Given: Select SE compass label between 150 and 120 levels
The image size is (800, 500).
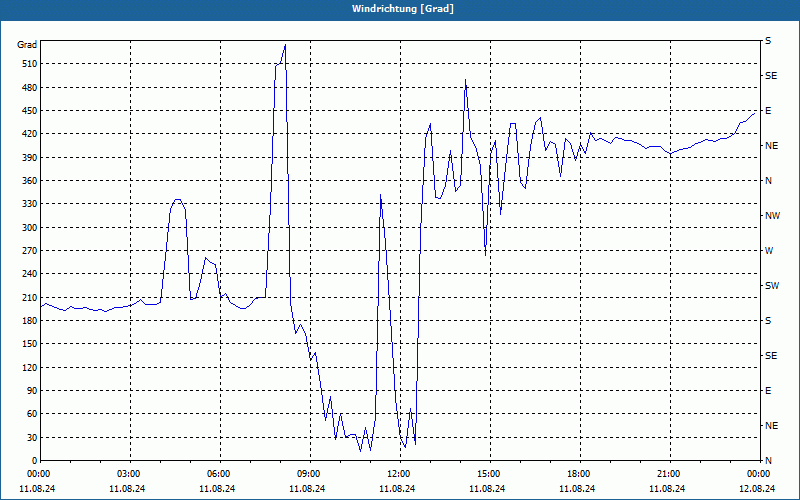Looking at the screenshot, I should pos(771,356).
